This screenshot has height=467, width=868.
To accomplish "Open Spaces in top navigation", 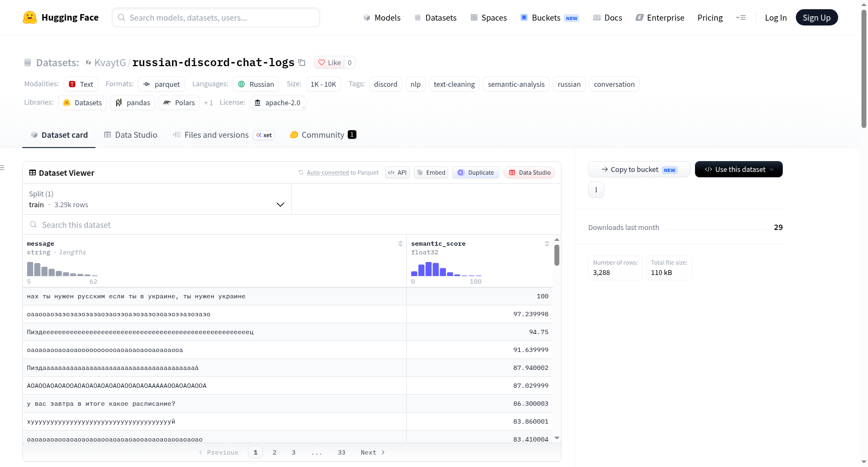I will pyautogui.click(x=489, y=18).
